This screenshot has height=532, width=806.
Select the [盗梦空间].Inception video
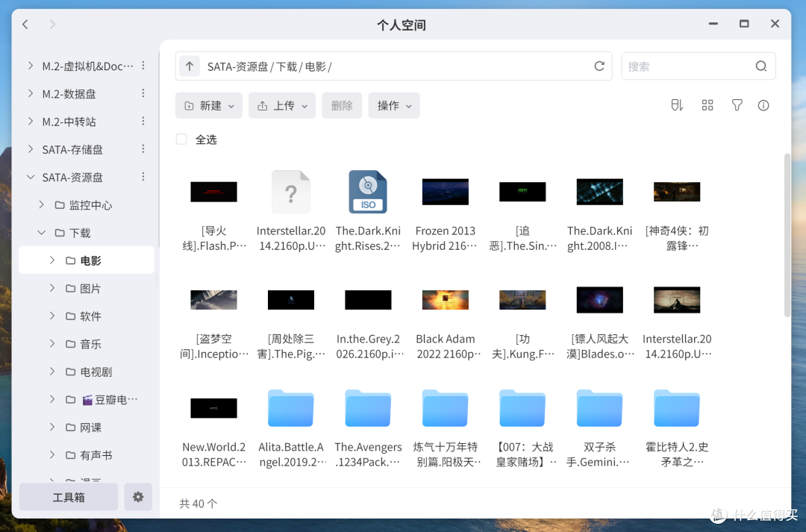(214, 300)
